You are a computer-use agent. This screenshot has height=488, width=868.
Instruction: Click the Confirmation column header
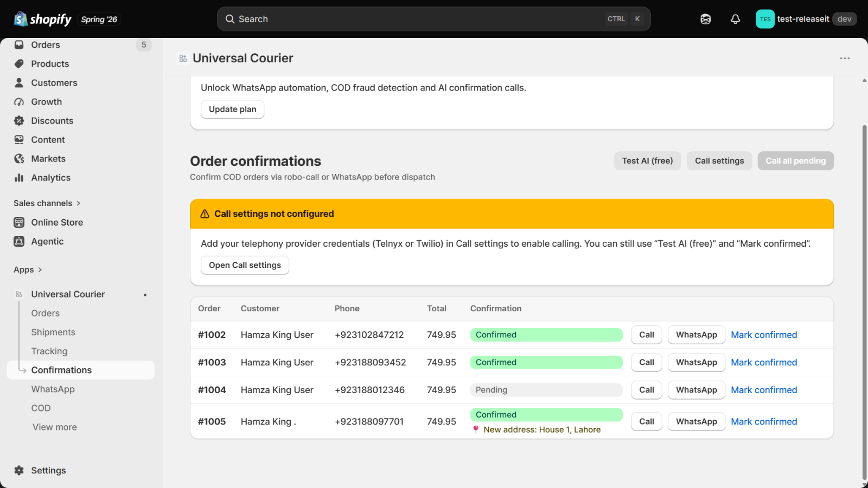496,309
